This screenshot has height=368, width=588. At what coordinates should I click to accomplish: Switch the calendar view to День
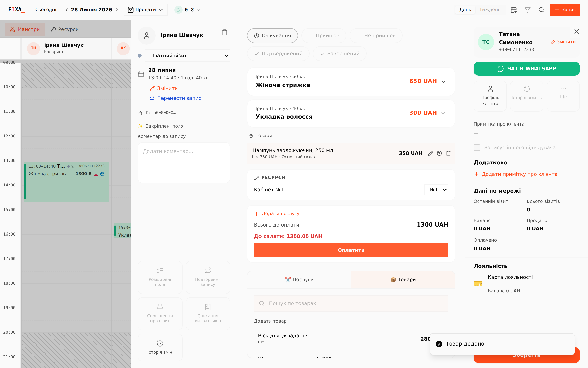(x=465, y=9)
